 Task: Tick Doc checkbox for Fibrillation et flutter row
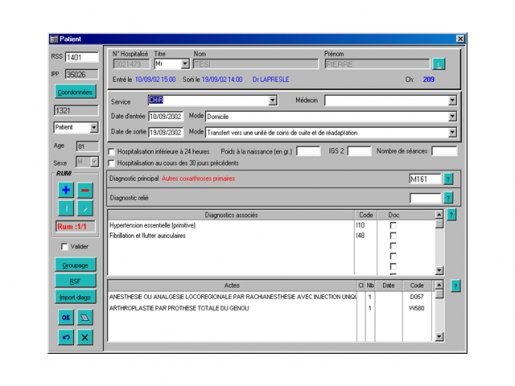(x=393, y=236)
